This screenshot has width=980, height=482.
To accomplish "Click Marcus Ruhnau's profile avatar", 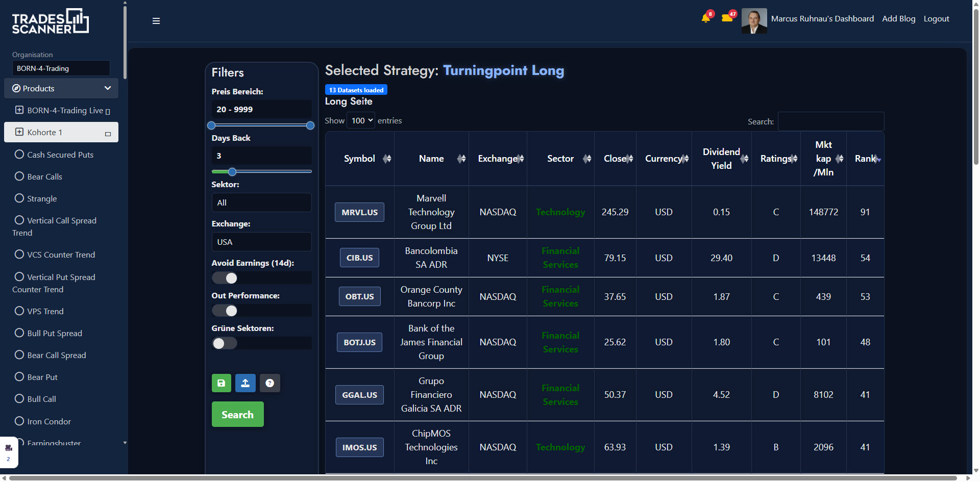I will [x=754, y=21].
